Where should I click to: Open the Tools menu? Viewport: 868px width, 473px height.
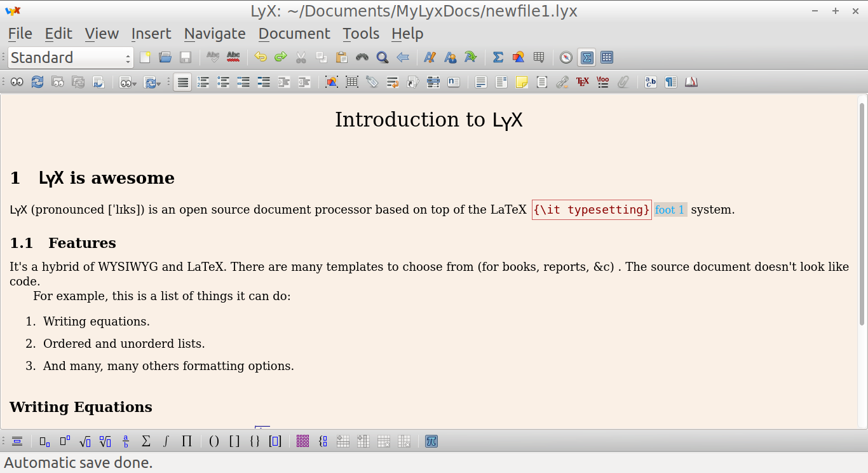tap(361, 34)
